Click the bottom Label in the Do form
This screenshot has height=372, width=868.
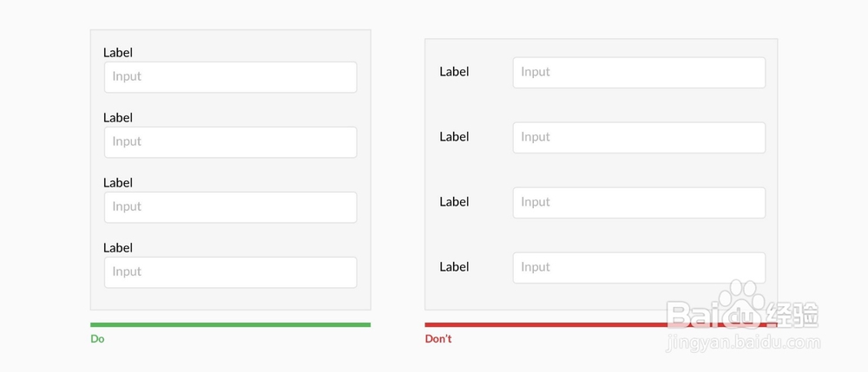(x=118, y=248)
